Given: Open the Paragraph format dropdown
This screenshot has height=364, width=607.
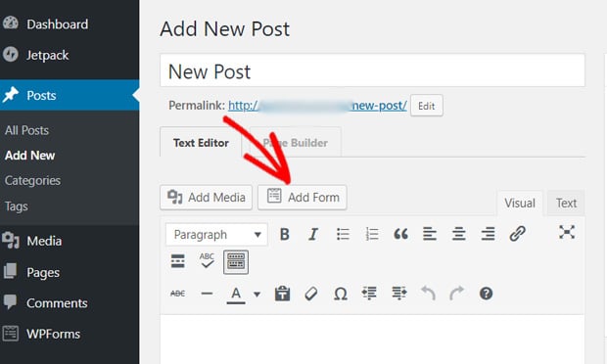Looking at the screenshot, I should [x=216, y=235].
